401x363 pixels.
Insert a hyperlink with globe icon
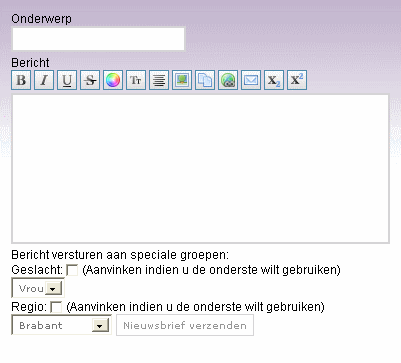coord(228,80)
